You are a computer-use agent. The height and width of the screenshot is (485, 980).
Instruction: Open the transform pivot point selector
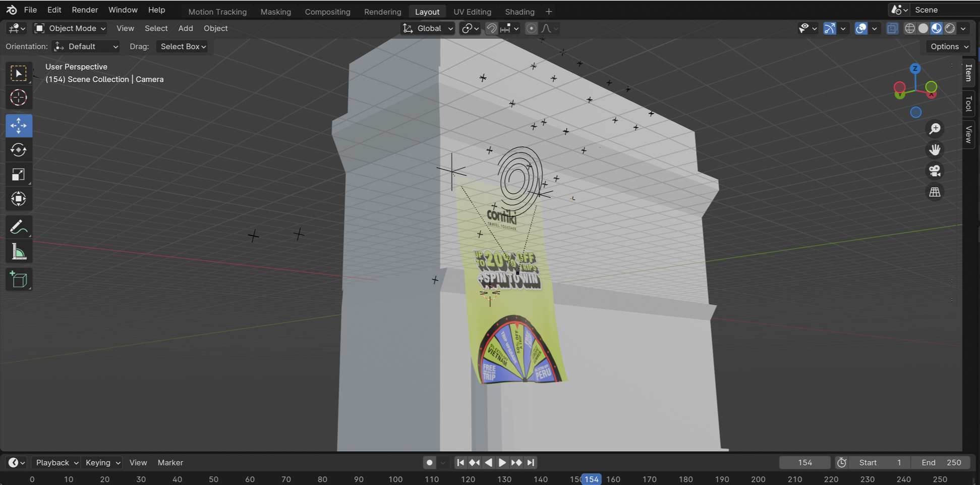tap(470, 28)
